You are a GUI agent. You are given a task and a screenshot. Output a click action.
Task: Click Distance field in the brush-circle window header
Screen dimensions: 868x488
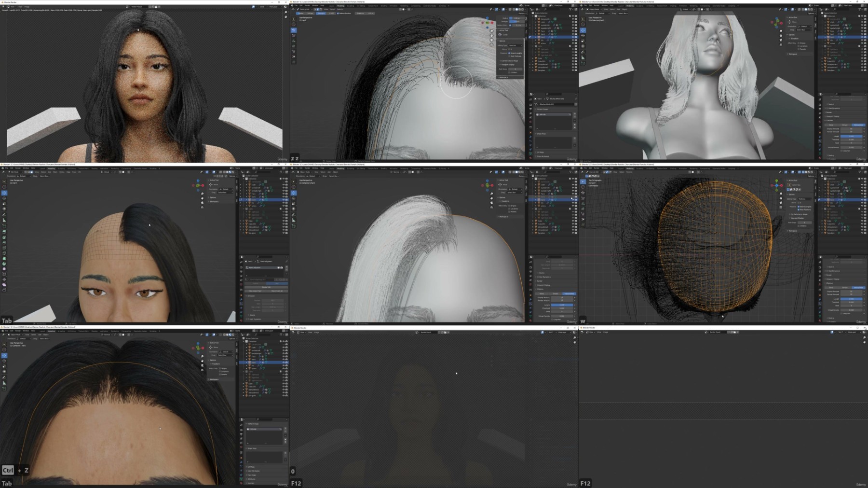click(365, 14)
